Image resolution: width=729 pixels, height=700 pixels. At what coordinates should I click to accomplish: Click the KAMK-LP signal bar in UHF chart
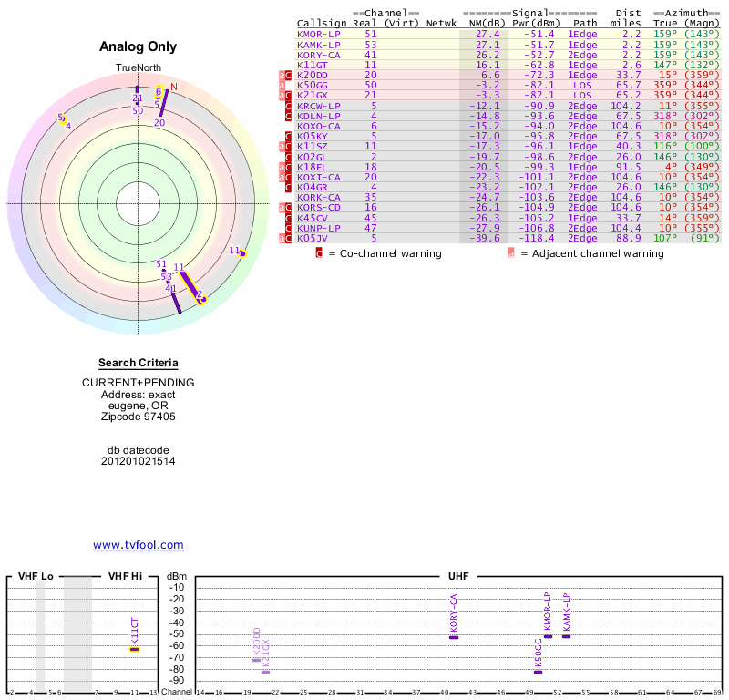click(x=566, y=636)
